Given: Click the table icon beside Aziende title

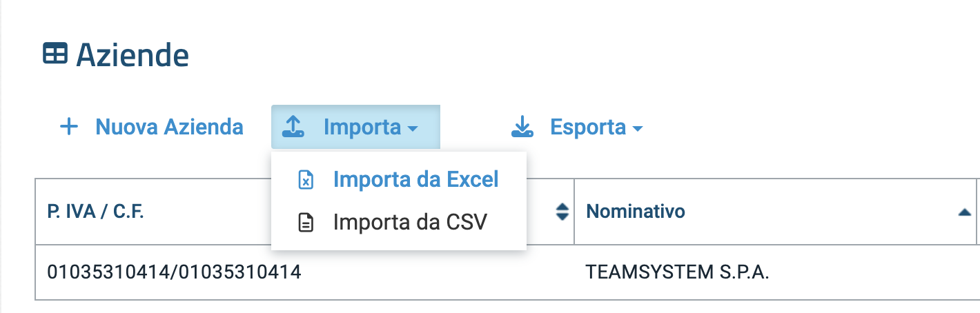Looking at the screenshot, I should tap(55, 54).
